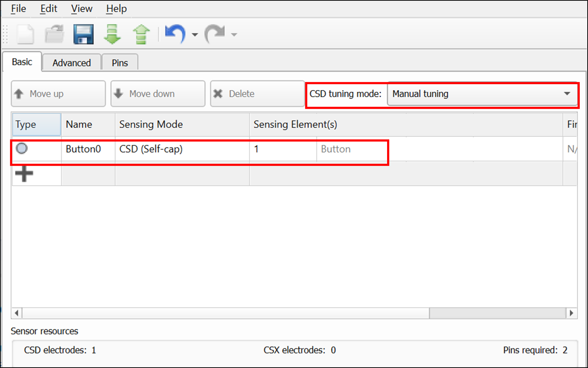This screenshot has height=368, width=588.
Task: Click the Type column header
Action: (x=36, y=125)
